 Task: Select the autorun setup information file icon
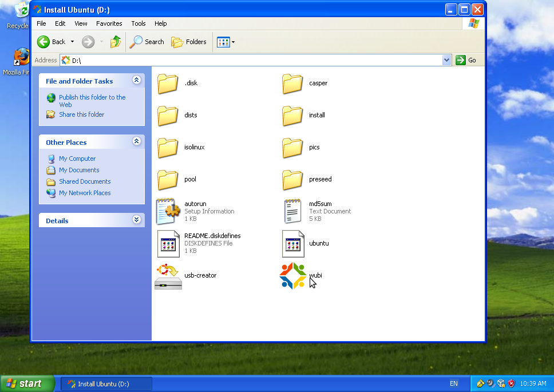168,211
